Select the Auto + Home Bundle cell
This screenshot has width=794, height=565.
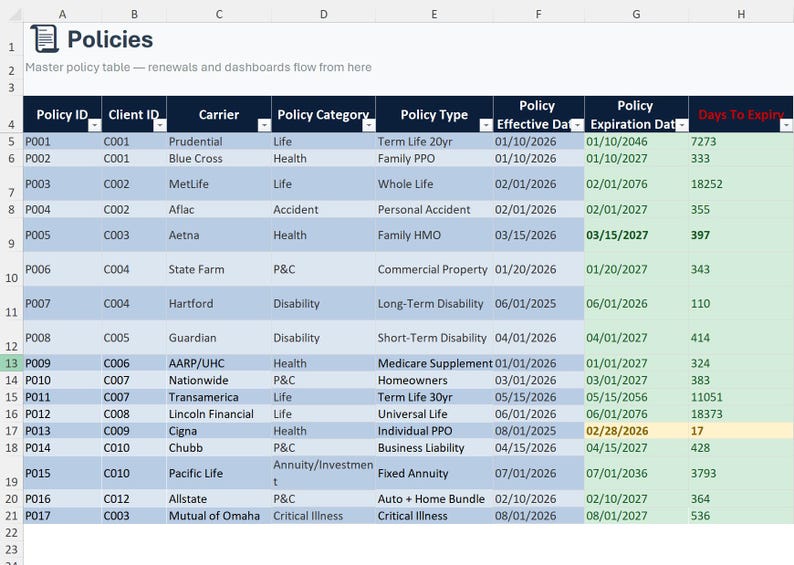[434, 499]
